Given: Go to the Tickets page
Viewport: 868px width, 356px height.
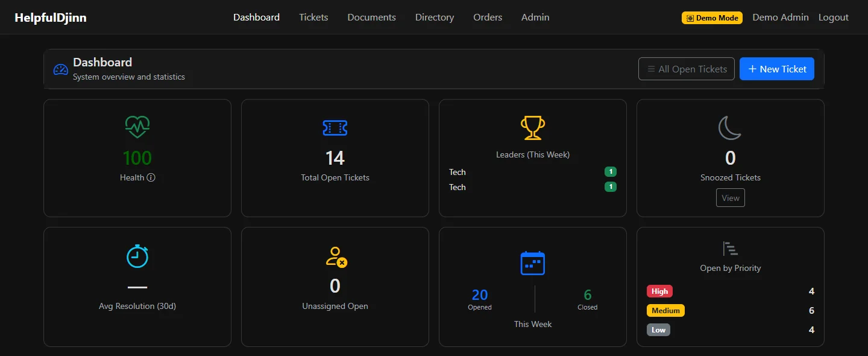Looking at the screenshot, I should 313,17.
